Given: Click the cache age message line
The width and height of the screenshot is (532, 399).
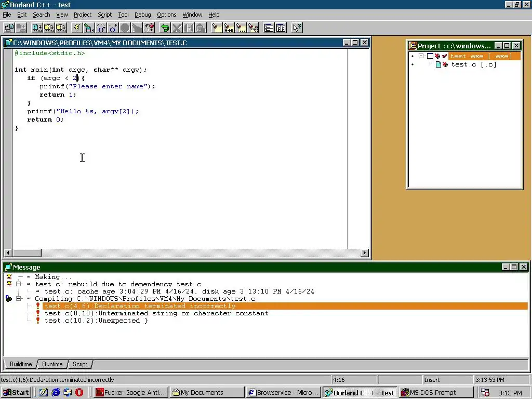Looking at the screenshot, I should (179, 291).
